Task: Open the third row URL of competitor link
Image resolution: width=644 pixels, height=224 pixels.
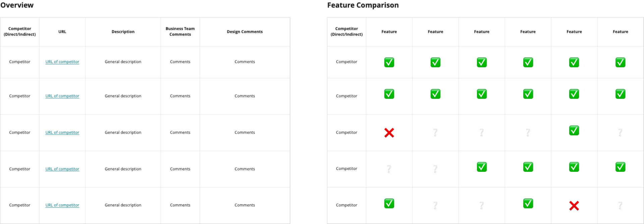Action: coord(62,133)
